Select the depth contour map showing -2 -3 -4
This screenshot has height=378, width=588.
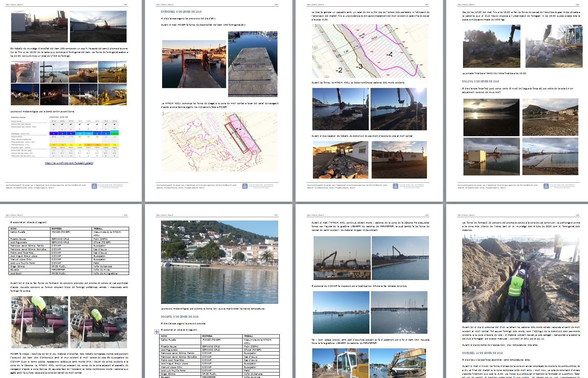369,51
